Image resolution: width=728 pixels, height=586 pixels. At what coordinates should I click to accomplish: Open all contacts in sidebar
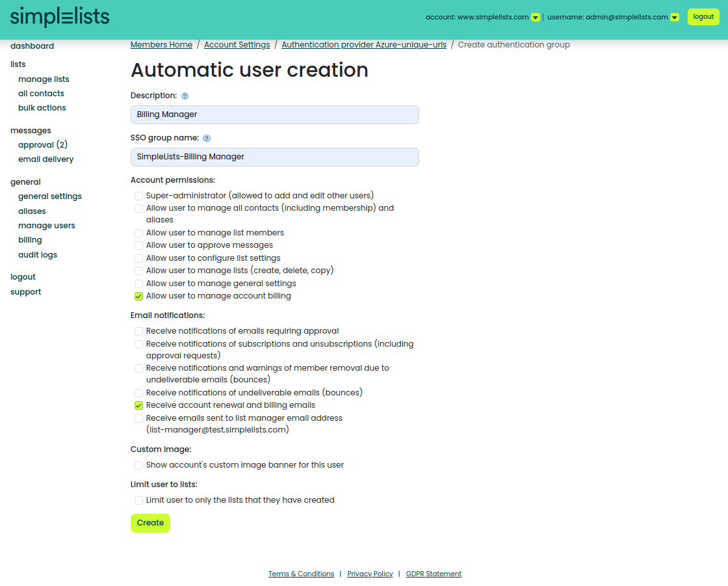tap(42, 94)
